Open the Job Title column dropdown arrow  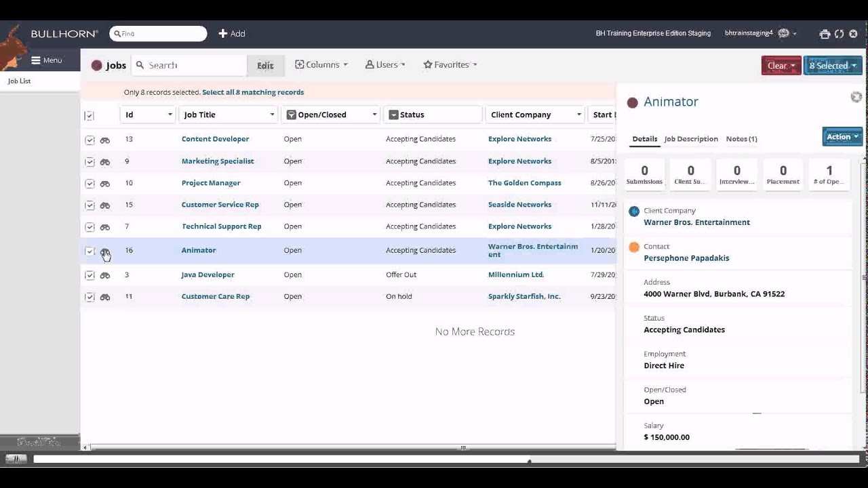click(272, 115)
